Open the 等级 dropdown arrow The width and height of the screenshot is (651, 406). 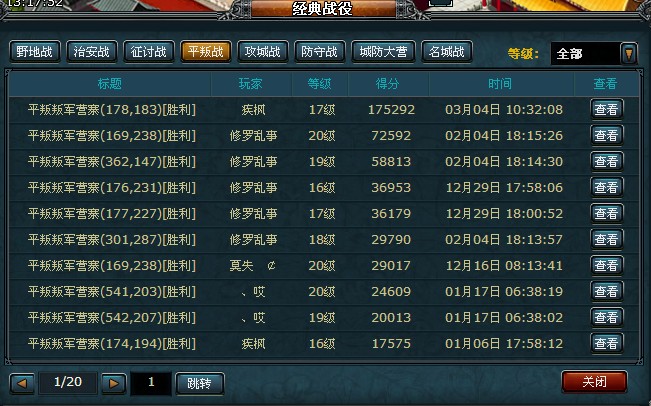(629, 54)
